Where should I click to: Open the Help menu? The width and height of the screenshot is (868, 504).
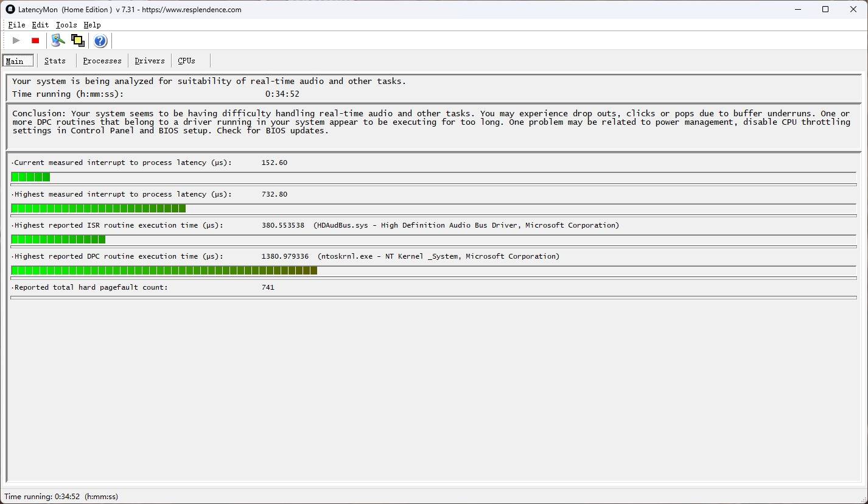92,25
